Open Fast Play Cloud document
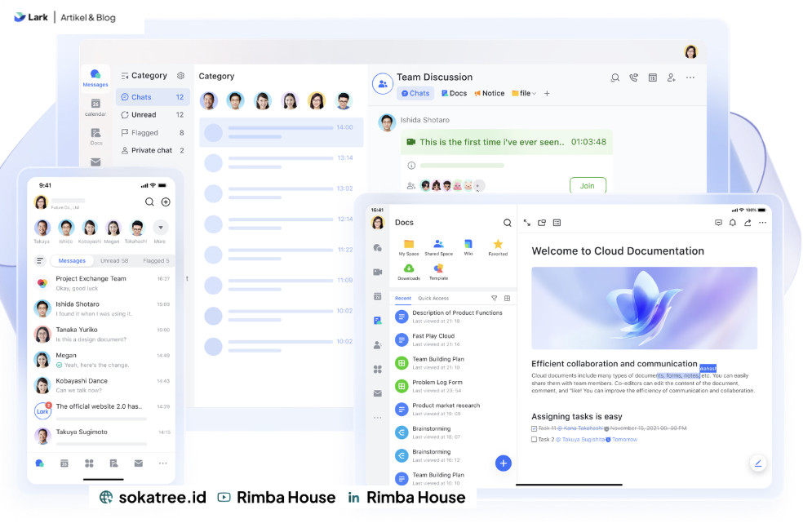The width and height of the screenshot is (812, 532). click(x=454, y=339)
